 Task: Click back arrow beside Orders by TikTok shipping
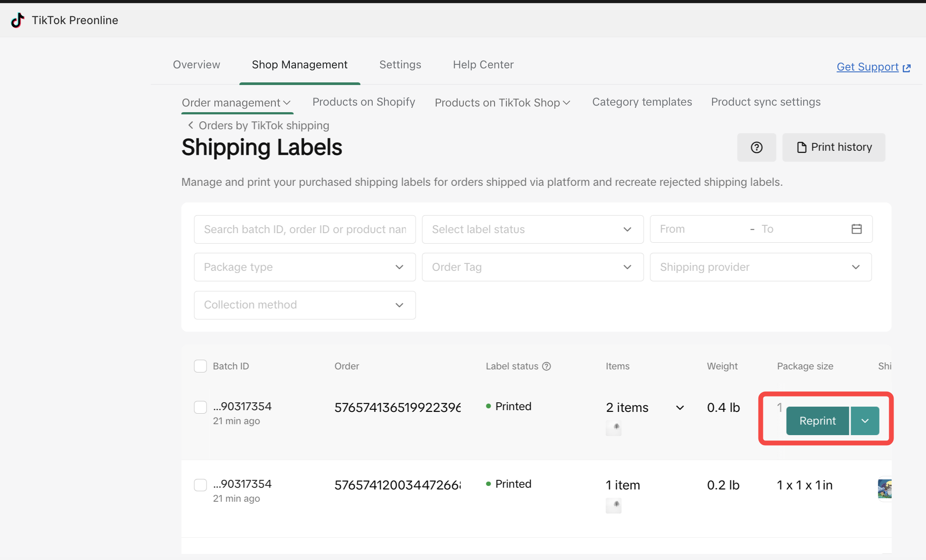191,125
